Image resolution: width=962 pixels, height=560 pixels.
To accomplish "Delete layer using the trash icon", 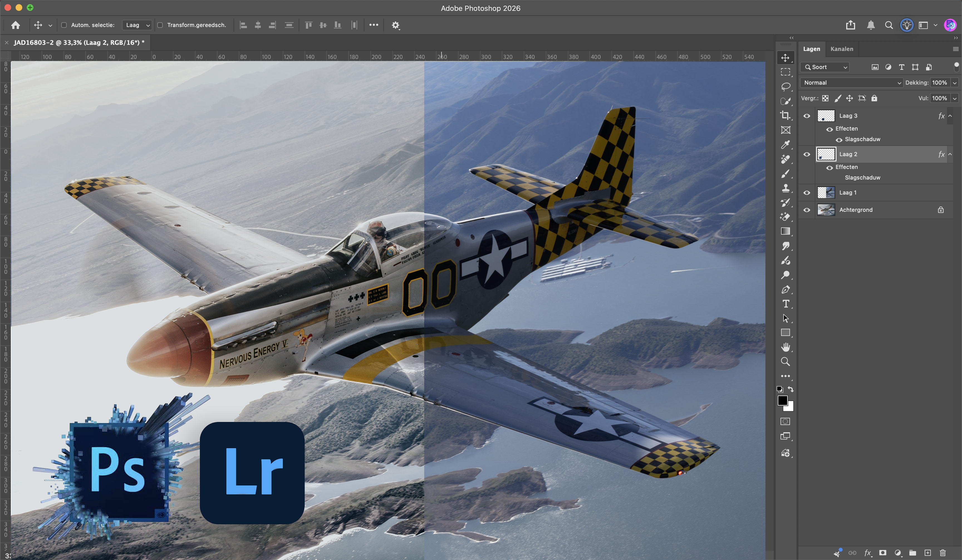I will 943,553.
